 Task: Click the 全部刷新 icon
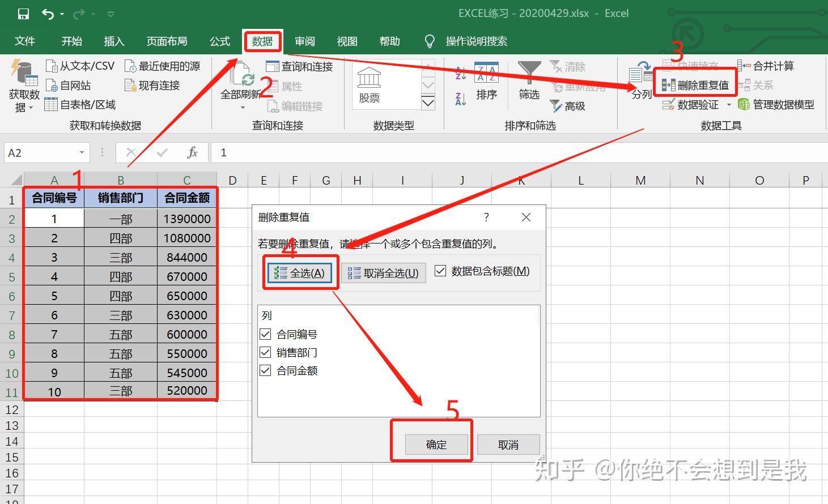(x=243, y=74)
